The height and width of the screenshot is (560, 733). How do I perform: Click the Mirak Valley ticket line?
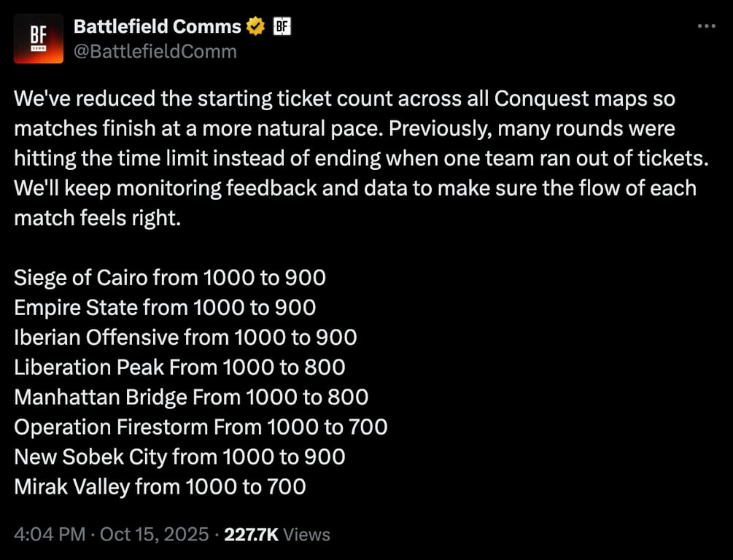[x=160, y=486]
